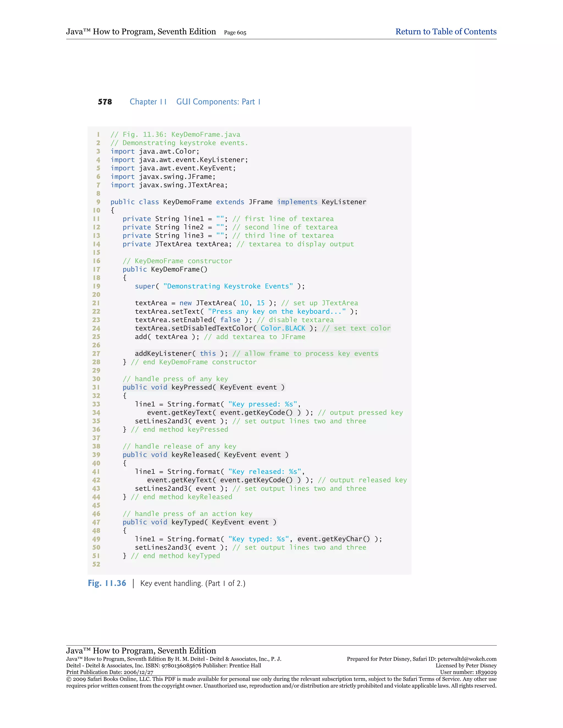563x728 pixels.
Task: Click peterwaltd@wokeh.com email in footer
Action: (467, 659)
